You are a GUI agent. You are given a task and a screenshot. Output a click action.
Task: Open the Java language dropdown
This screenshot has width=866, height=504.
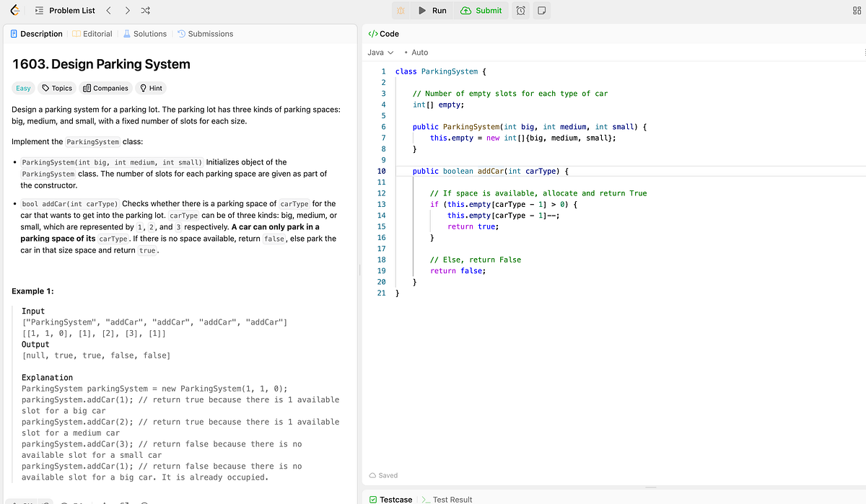380,52
